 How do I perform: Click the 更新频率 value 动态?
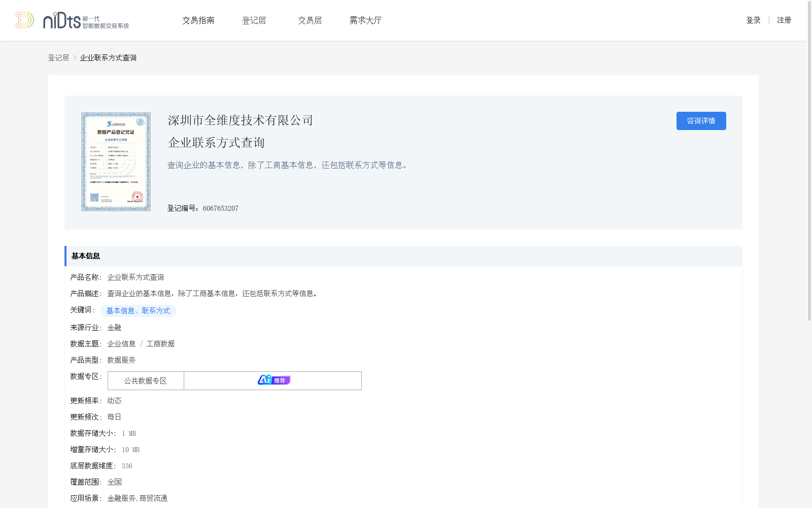coord(114,401)
